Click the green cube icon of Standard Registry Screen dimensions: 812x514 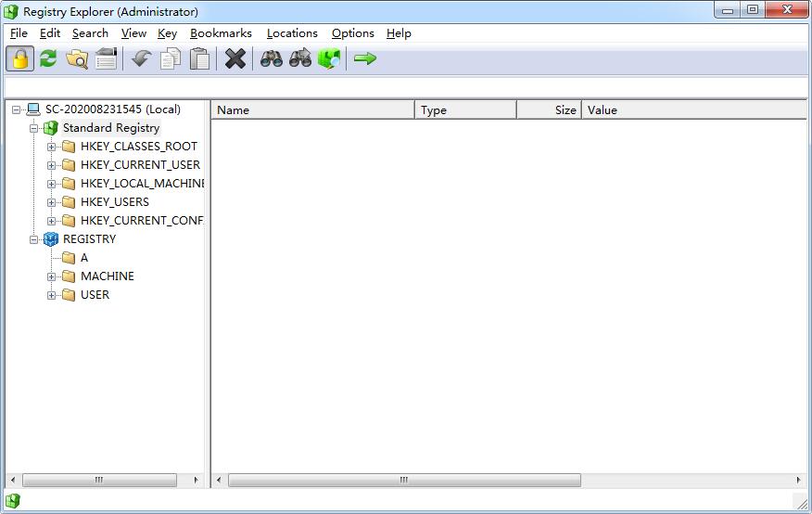tap(51, 128)
